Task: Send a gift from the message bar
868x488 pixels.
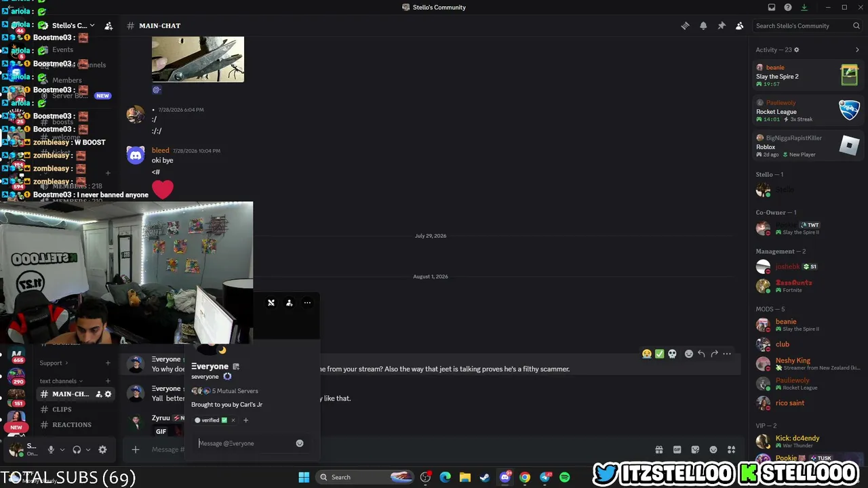Action: click(x=658, y=449)
